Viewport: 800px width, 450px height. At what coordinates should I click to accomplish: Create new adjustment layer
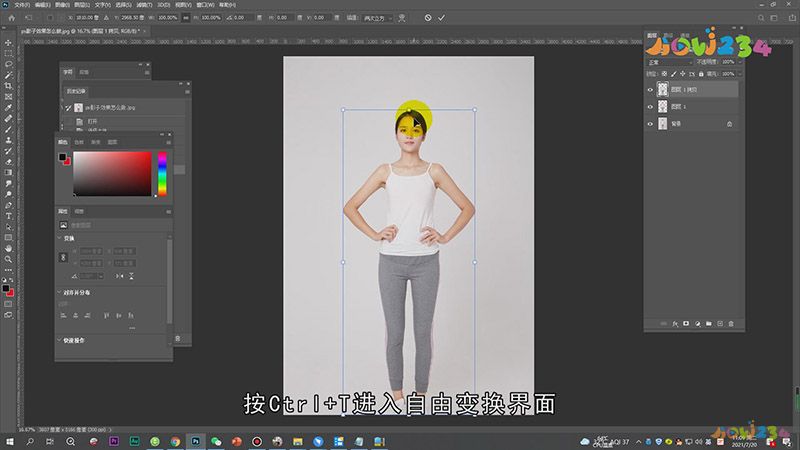pos(697,324)
